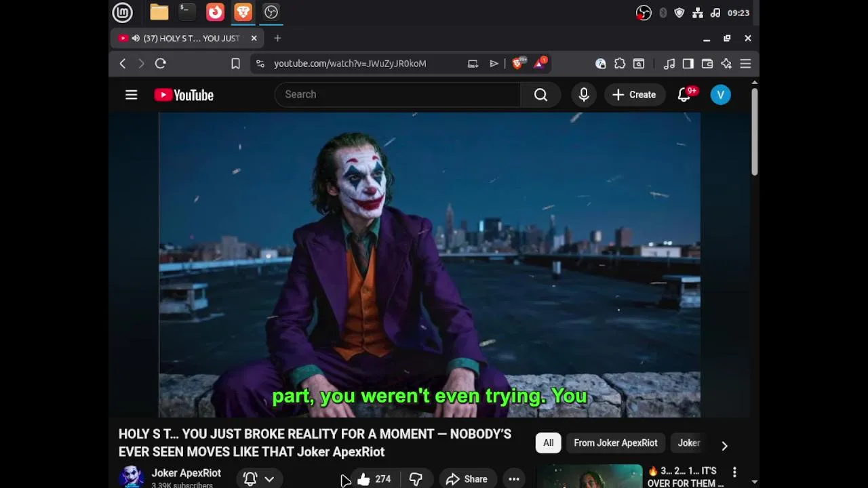868x488 pixels.
Task: Open subscription notification bell dropdown
Action: point(259,479)
